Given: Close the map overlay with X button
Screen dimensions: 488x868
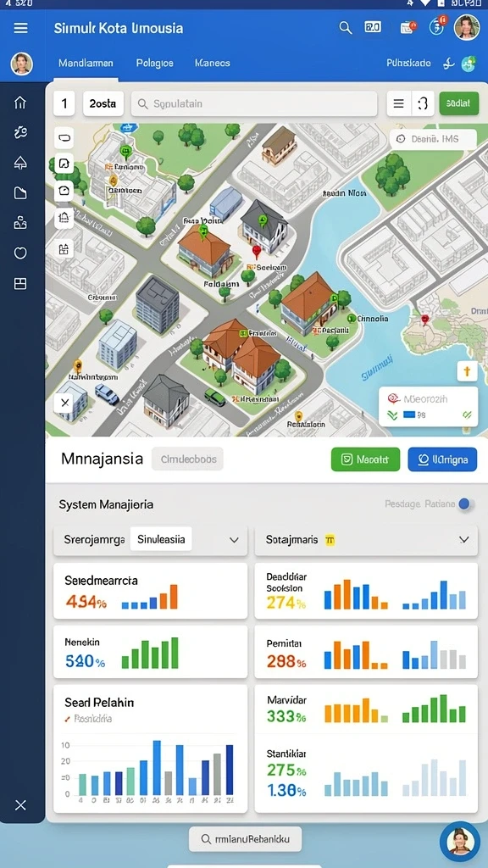Looking at the screenshot, I should coord(64,403).
